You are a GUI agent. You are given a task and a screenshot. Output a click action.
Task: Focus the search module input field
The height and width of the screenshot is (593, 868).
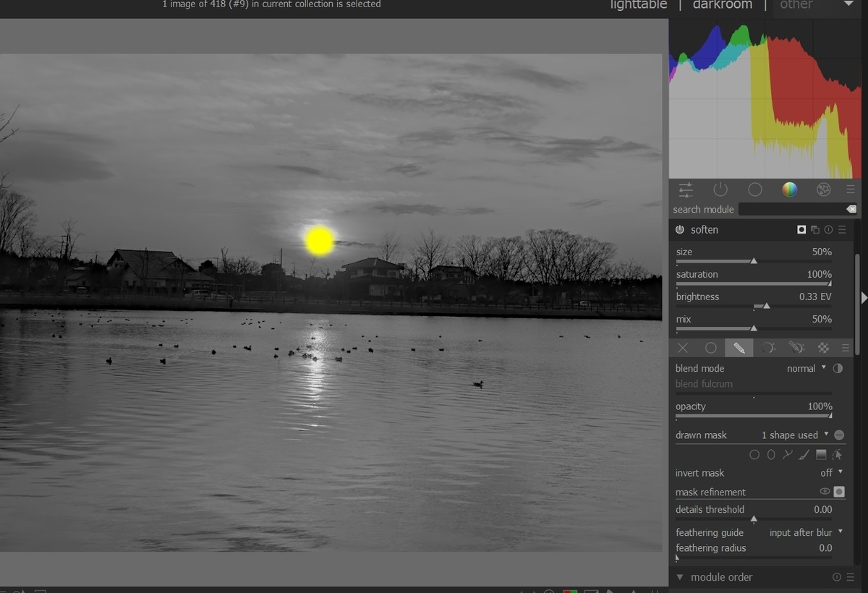click(791, 209)
